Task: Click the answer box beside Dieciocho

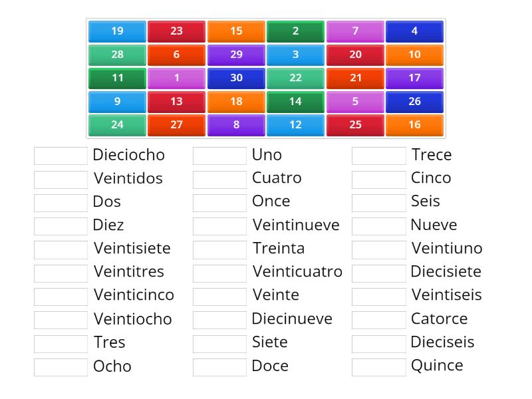Action: click(x=60, y=154)
